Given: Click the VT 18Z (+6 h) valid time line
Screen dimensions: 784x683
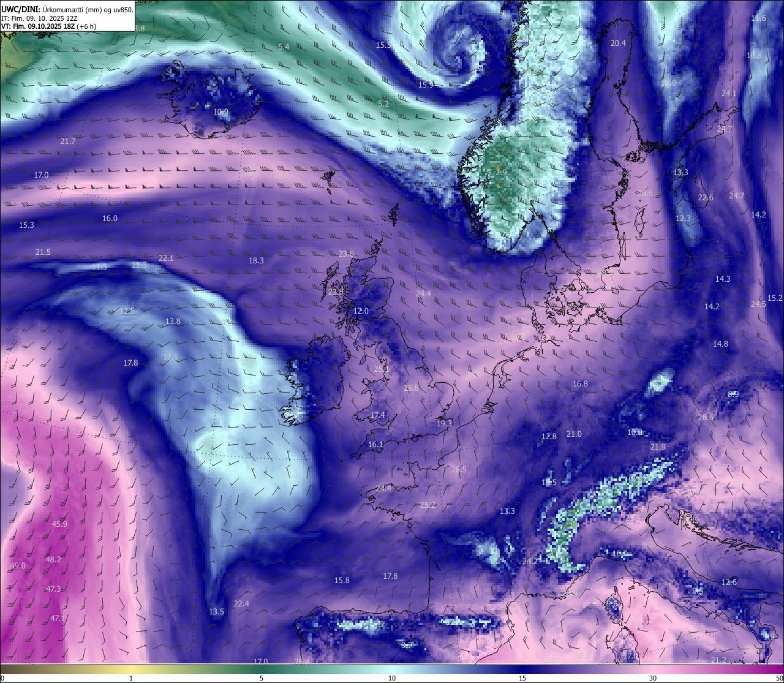Looking at the screenshot, I should tap(48, 26).
